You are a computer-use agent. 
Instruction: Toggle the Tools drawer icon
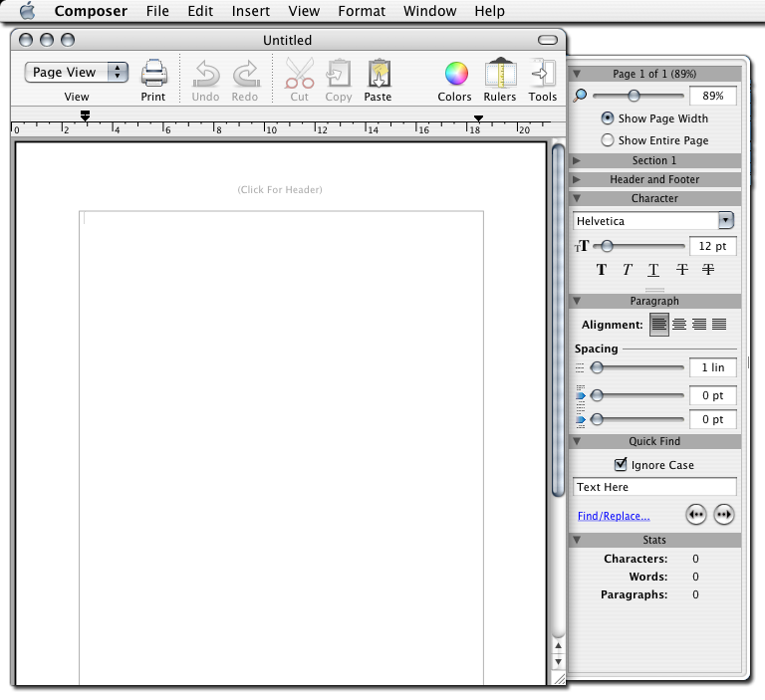(543, 73)
